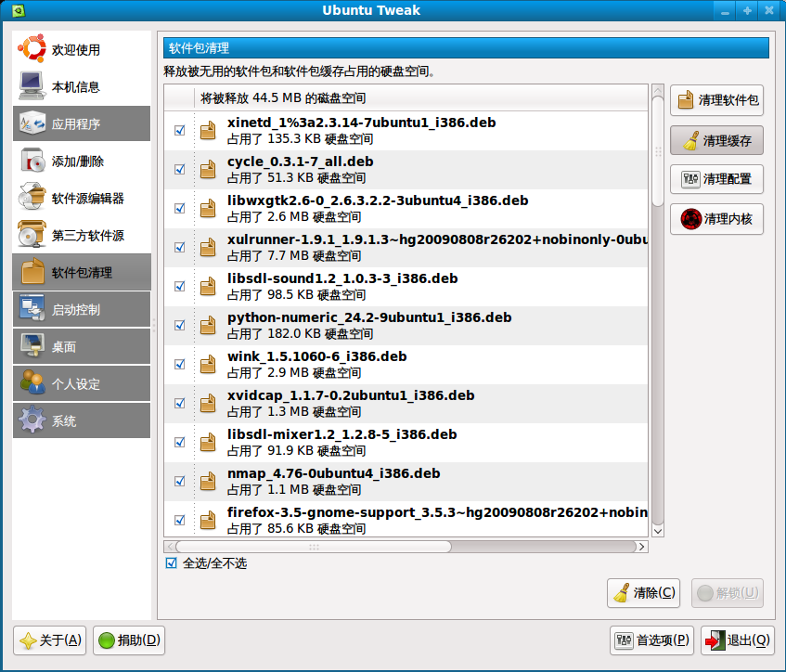Click the 桌面 monitor icon

point(32,346)
